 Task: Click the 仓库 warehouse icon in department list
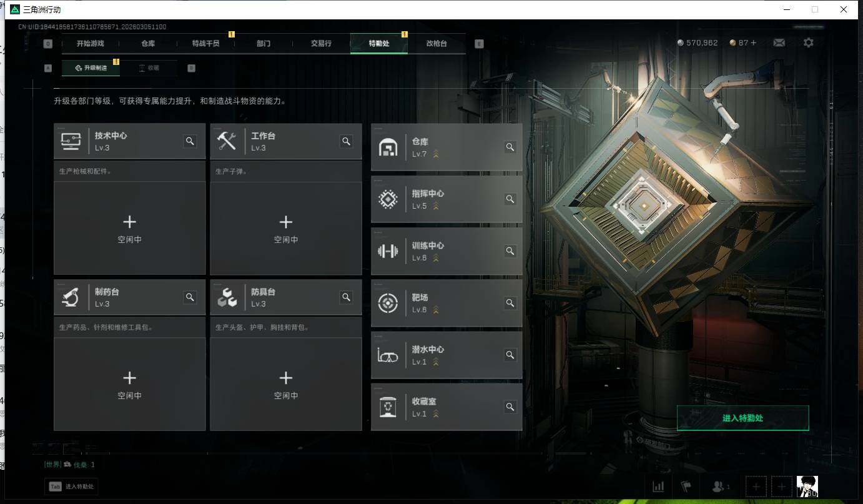[388, 147]
